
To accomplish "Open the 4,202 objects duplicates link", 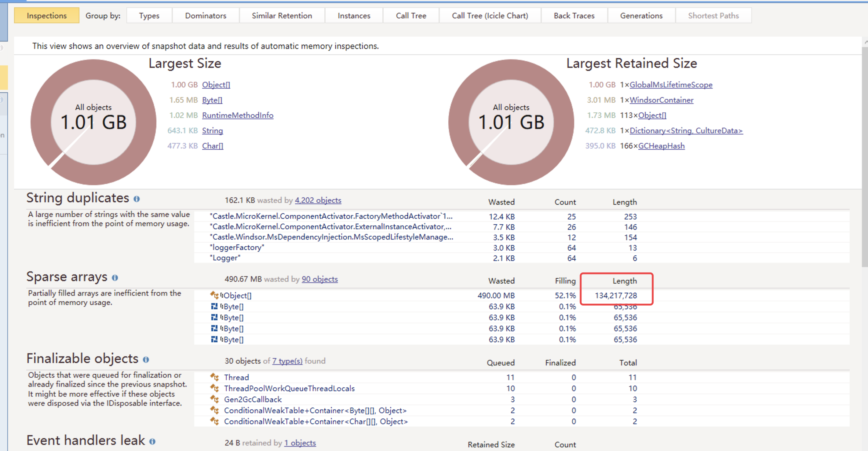I will click(x=318, y=200).
